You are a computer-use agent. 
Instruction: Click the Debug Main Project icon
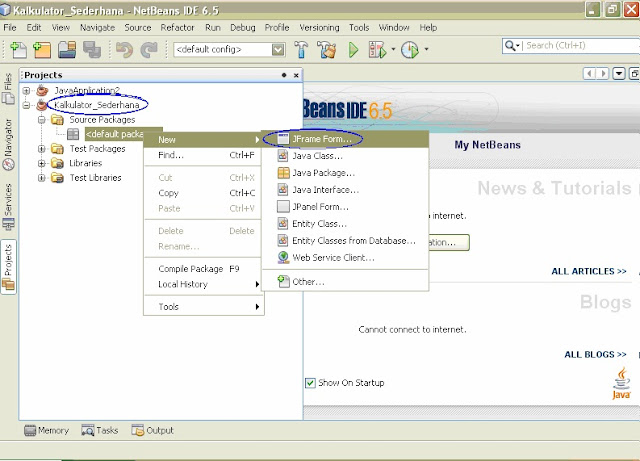pos(377,50)
